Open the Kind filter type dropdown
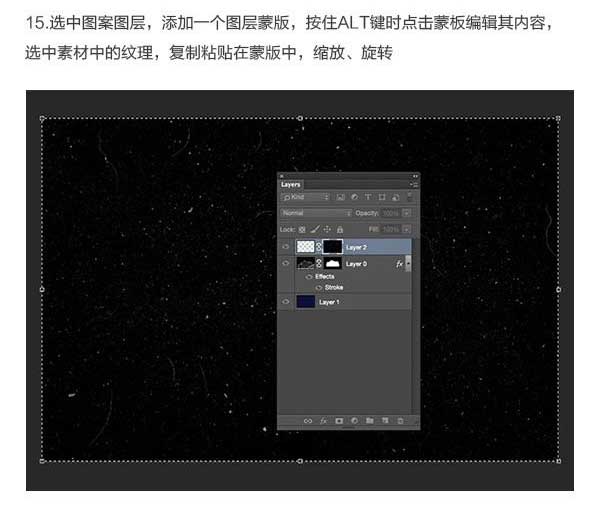Viewport: 600px width, 510px height. click(305, 197)
